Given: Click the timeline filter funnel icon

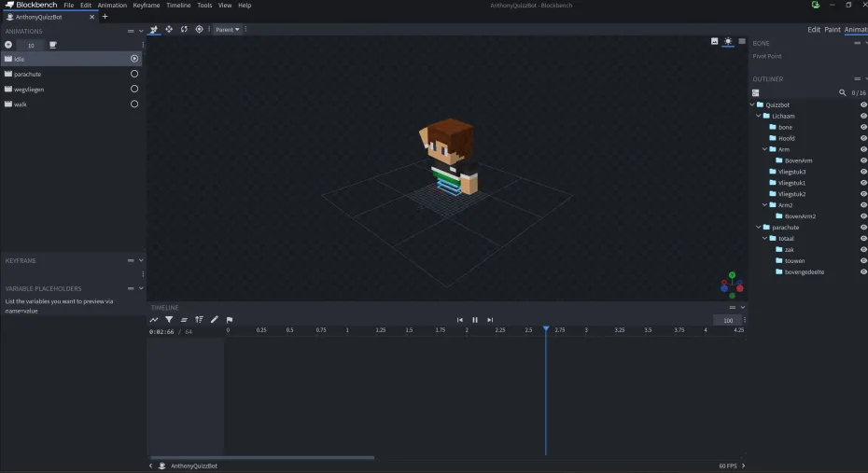Looking at the screenshot, I should [x=169, y=320].
